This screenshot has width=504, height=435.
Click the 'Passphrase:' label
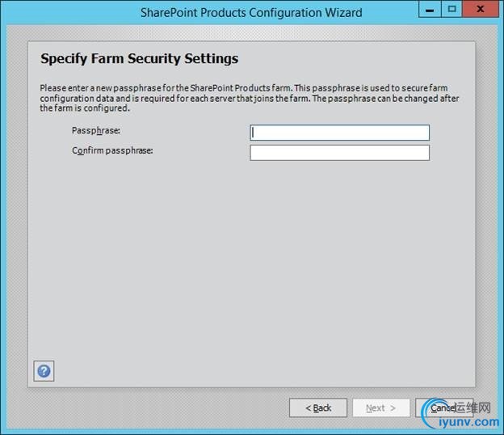pyautogui.click(x=96, y=131)
